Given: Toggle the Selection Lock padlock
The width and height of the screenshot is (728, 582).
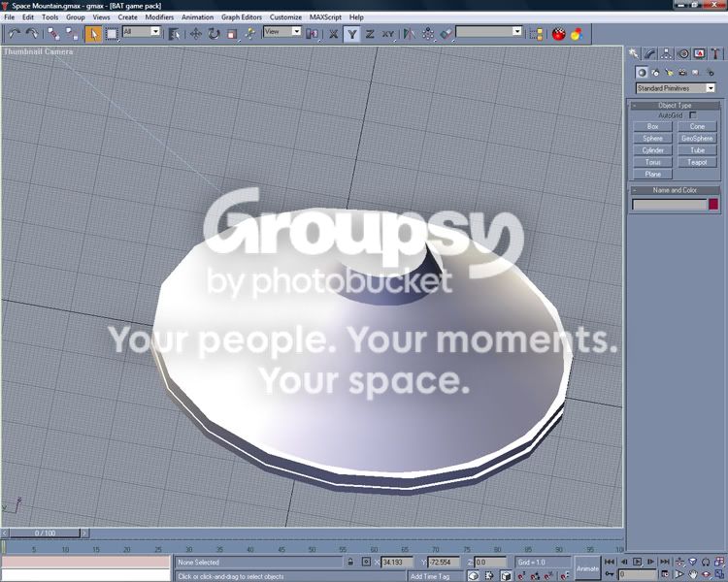Looking at the screenshot, I should [x=350, y=562].
